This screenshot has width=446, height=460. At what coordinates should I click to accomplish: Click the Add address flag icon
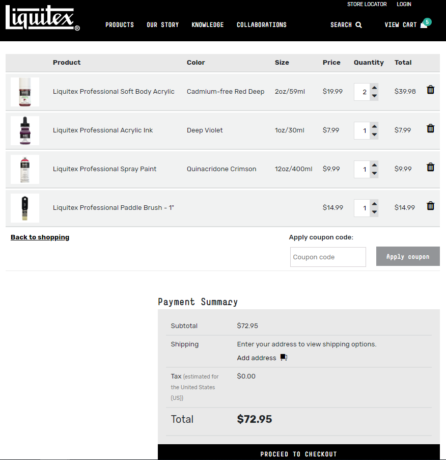[x=284, y=357]
